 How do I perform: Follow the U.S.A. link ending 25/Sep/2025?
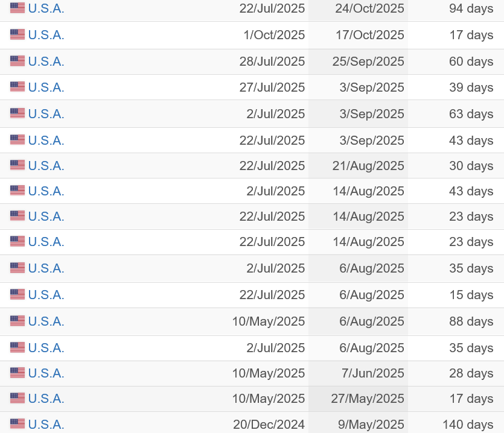pos(46,62)
